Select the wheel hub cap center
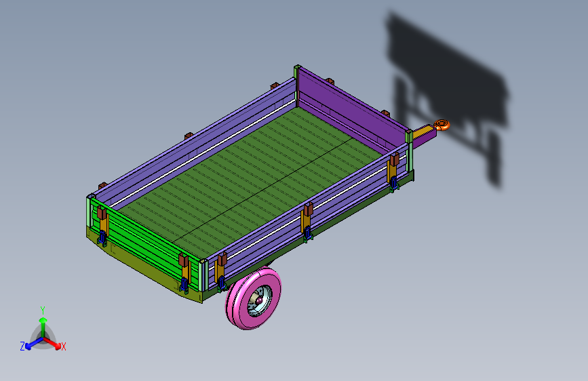 pyautogui.click(x=259, y=300)
